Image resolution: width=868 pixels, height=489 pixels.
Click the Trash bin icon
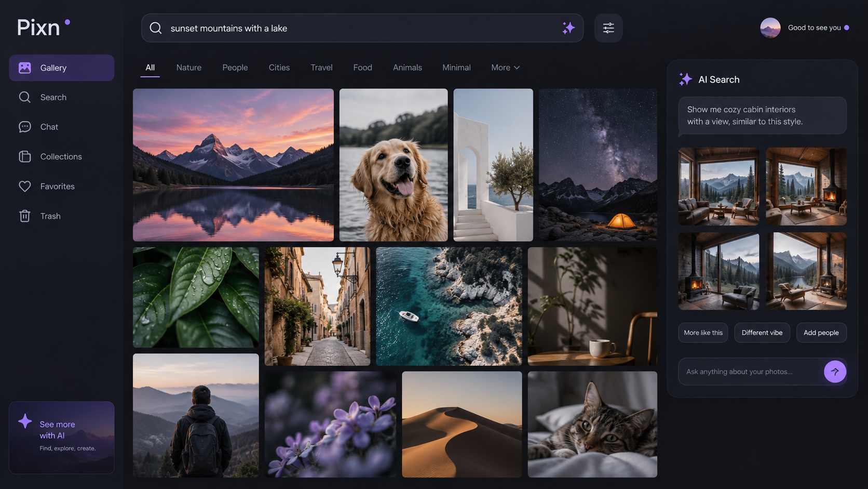(x=25, y=216)
